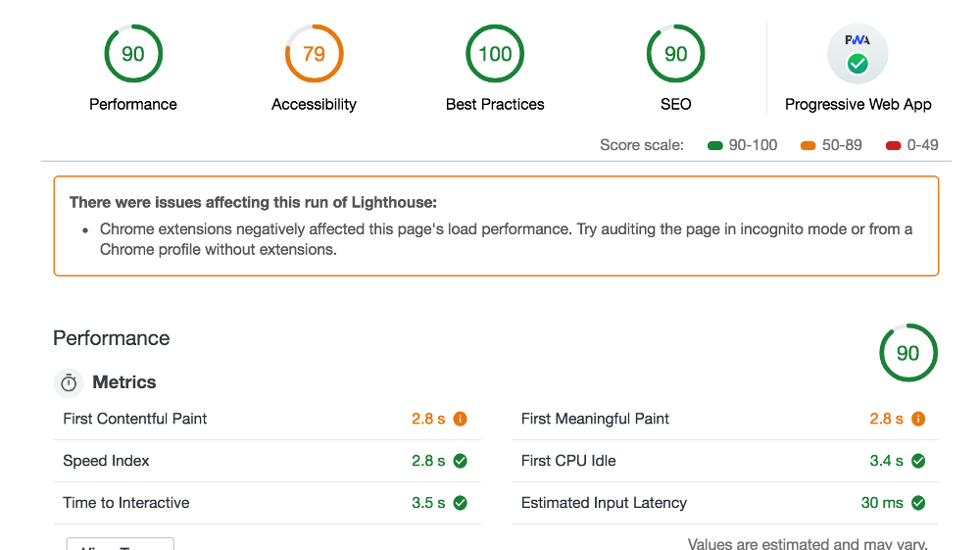
Task: Click the orange info icon for First Contentful Paint
Action: (460, 419)
